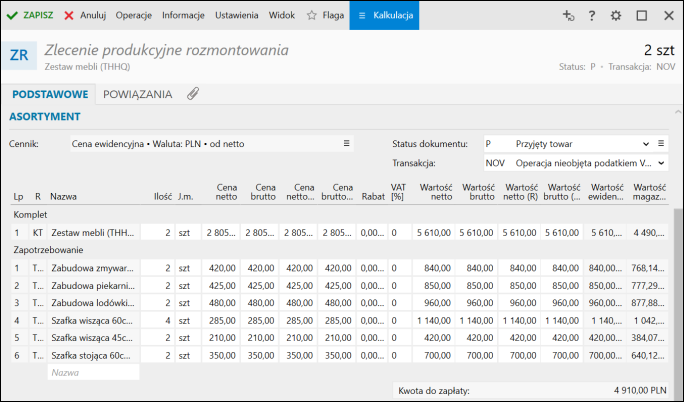
Task: Open settings with the gear icon
Action: click(x=616, y=16)
